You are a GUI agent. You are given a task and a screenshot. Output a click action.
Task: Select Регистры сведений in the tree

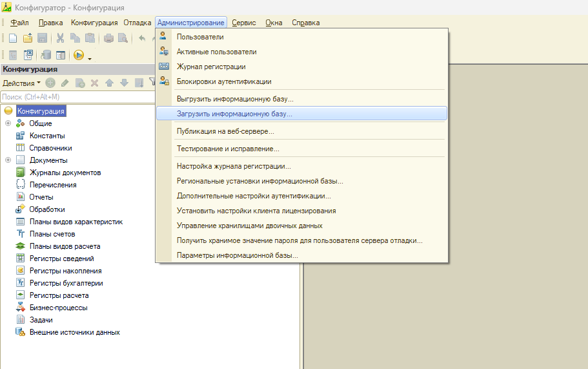(62, 258)
